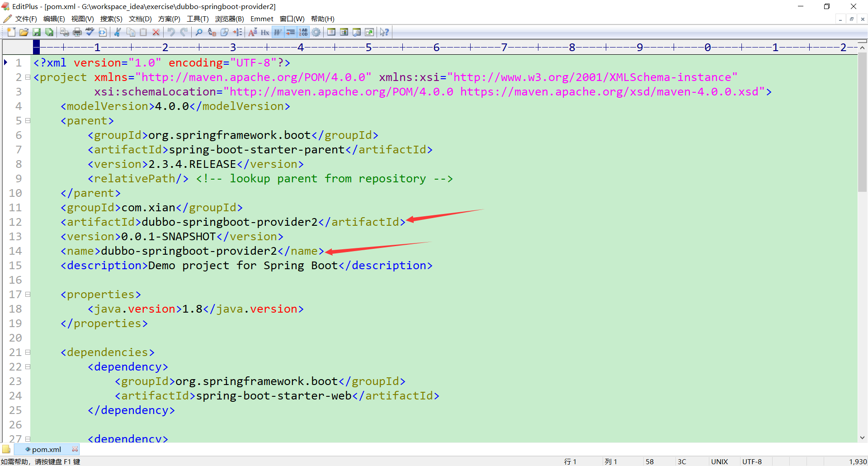Click the Redo arrow icon

pyautogui.click(x=184, y=32)
